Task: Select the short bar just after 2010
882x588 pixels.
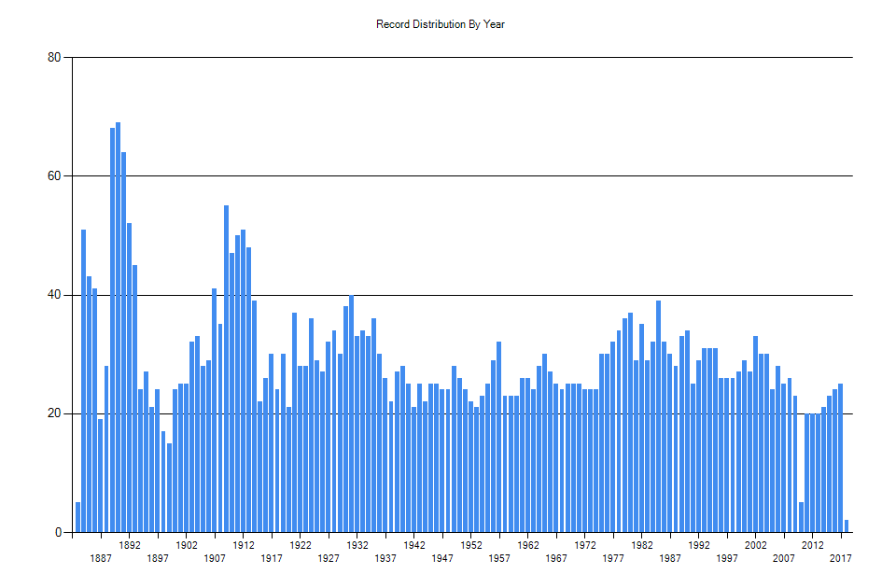Action: [800, 518]
